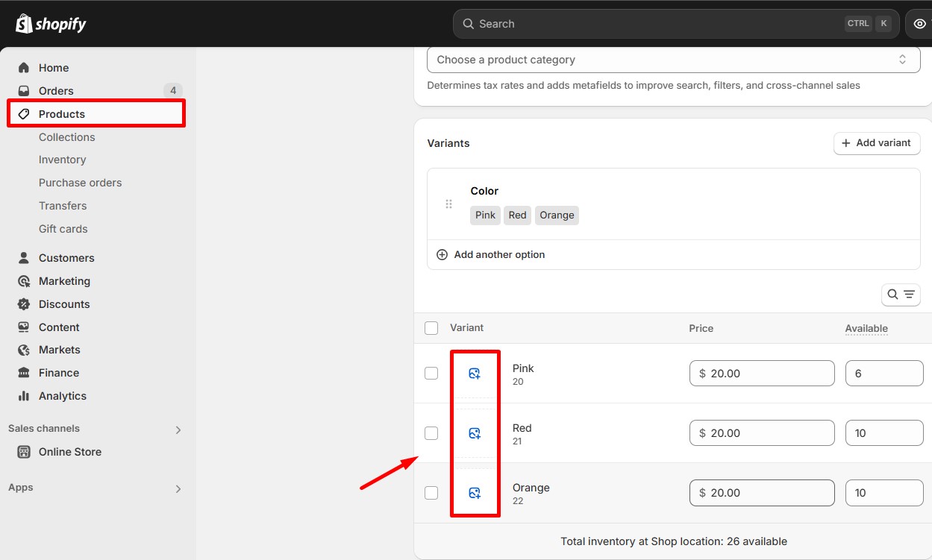Open the Analytics section
932x560 pixels.
pyautogui.click(x=61, y=396)
